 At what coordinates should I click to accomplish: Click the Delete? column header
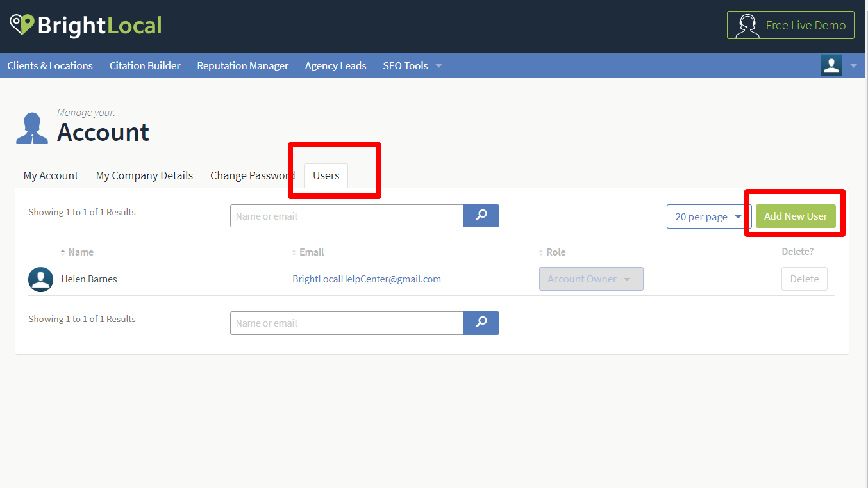[x=797, y=252]
